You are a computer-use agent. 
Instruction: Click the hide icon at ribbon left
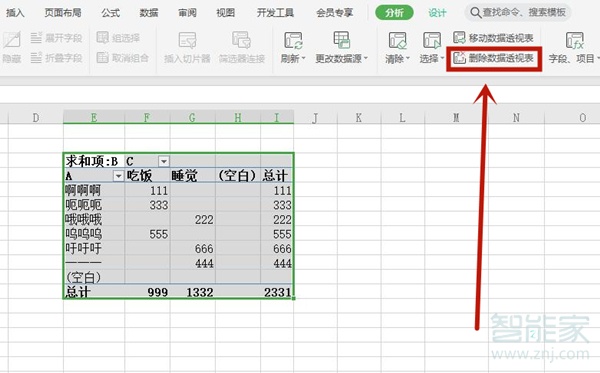pos(11,40)
